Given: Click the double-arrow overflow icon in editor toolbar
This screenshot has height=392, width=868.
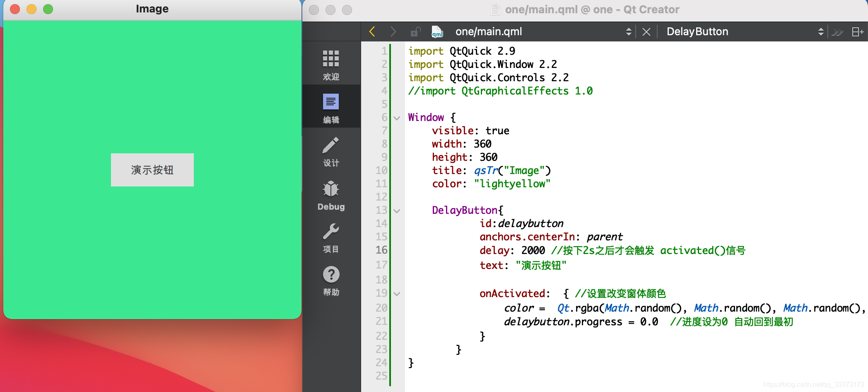Looking at the screenshot, I should pyautogui.click(x=837, y=32).
